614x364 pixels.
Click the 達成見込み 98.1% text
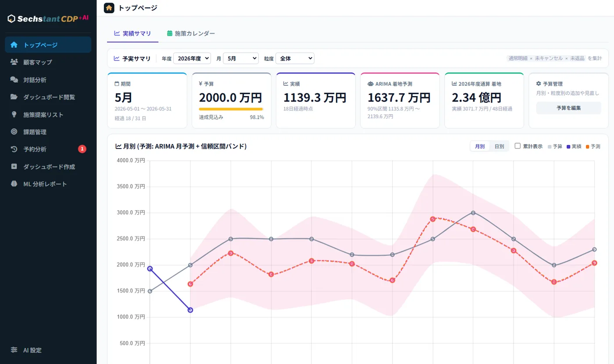click(232, 117)
